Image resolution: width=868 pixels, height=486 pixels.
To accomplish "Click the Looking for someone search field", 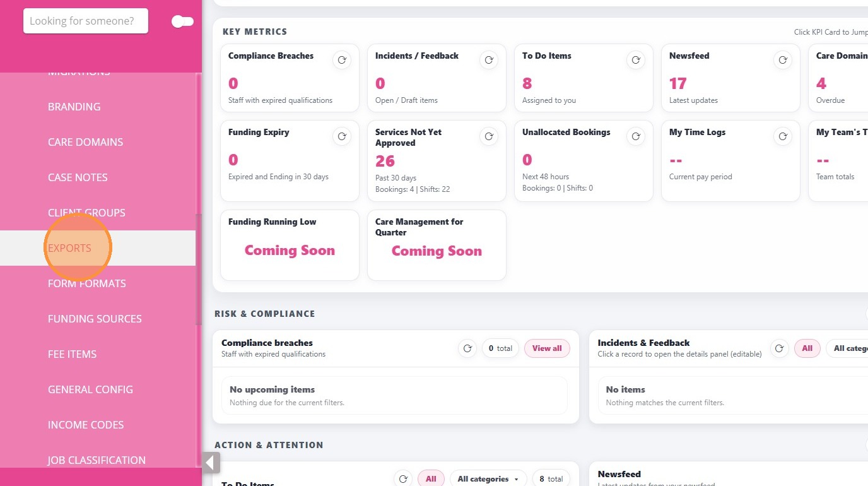I will pos(86,21).
